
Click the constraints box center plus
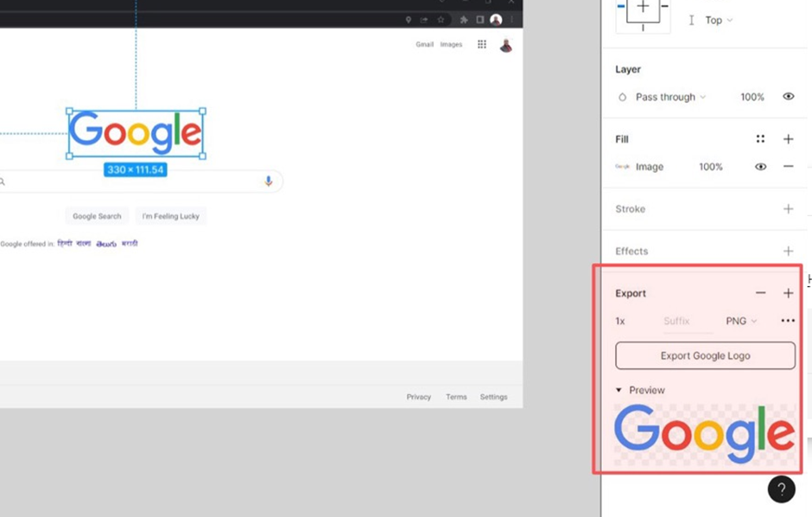[643, 7]
